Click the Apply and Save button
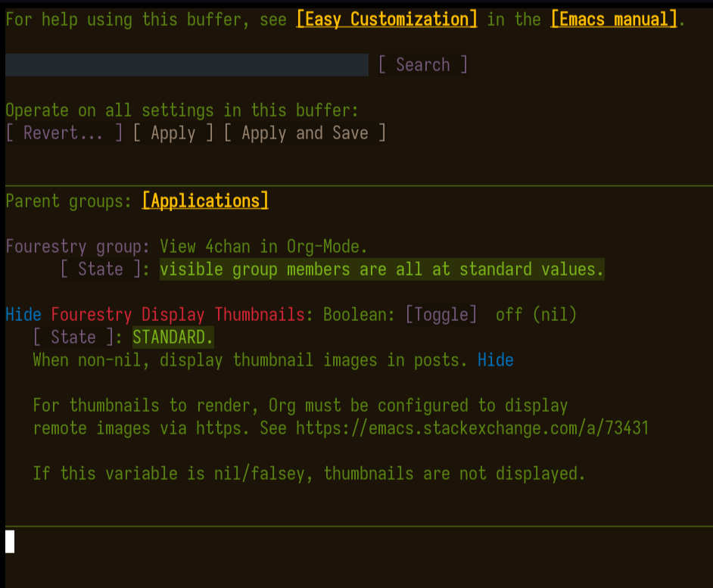713x588 pixels. click(305, 132)
